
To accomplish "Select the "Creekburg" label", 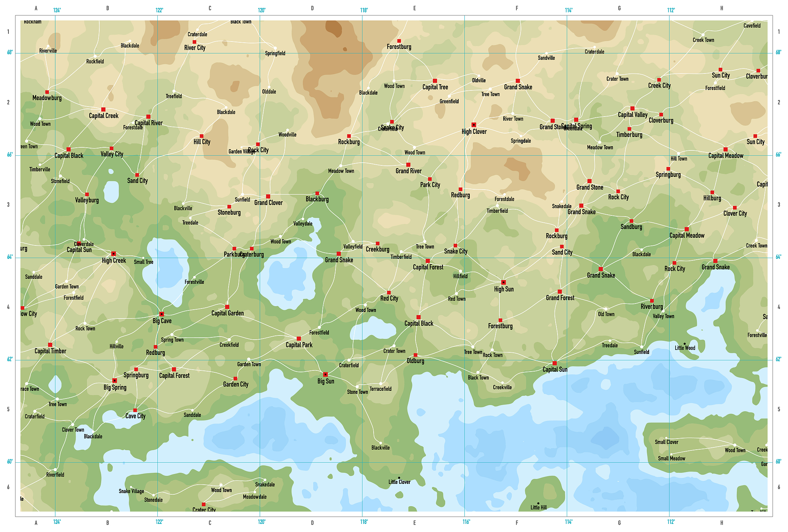I will 377,249.
